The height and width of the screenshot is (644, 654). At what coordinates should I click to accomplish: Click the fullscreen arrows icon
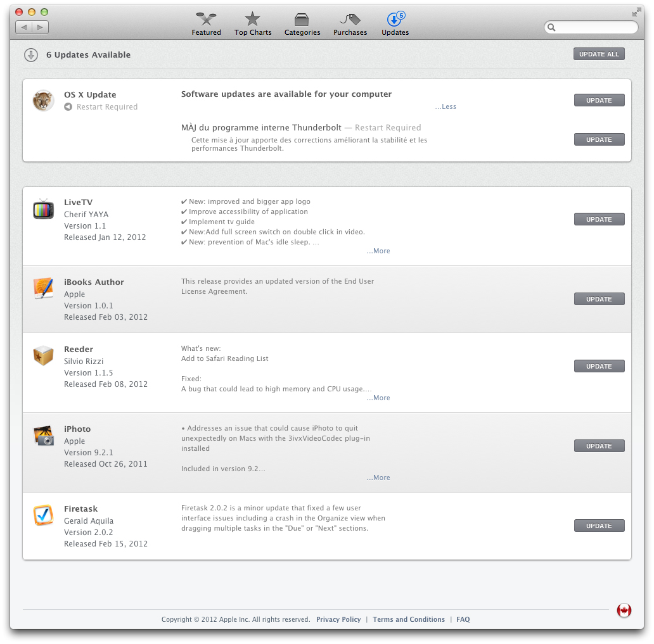pos(636,12)
